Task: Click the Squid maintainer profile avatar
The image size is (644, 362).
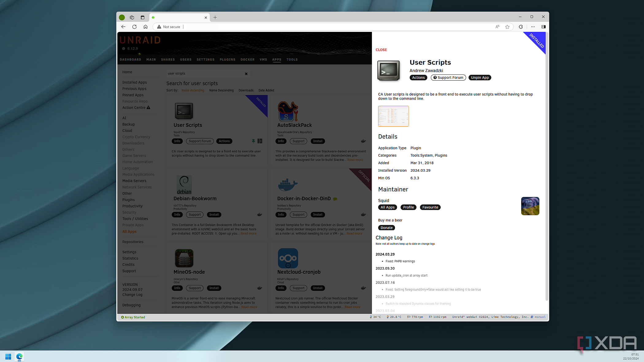Action: 530,206
